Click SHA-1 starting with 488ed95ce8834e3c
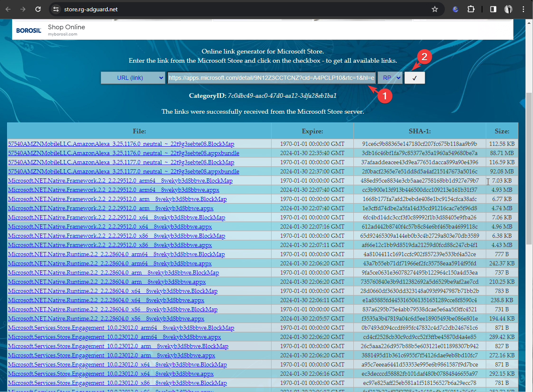Screen dimensions: 533x392 click(x=420, y=181)
